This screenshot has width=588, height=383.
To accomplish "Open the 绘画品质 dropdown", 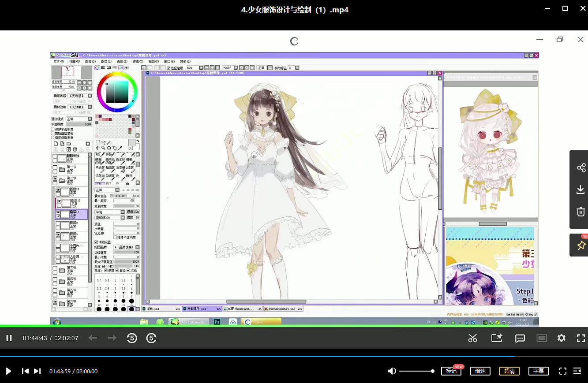I will pos(126,247).
